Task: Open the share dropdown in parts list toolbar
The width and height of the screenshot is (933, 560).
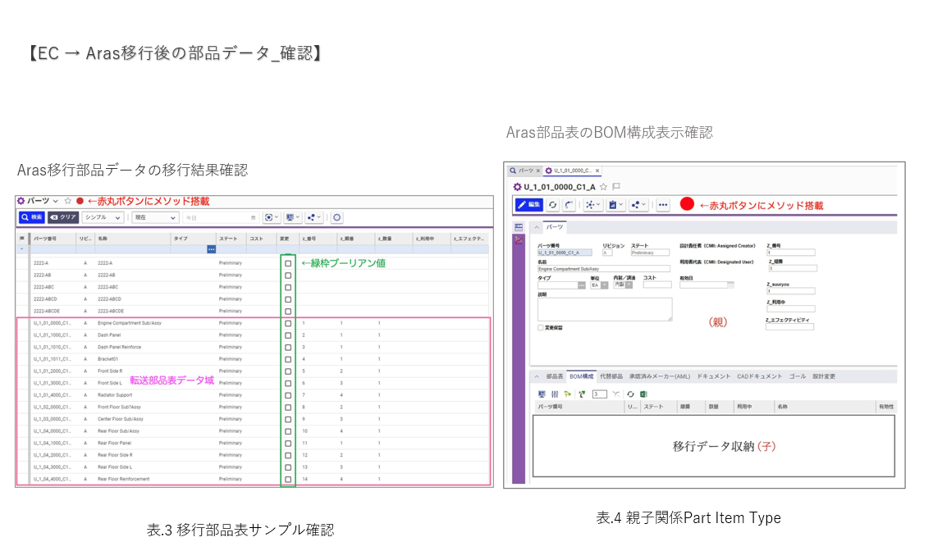Action: point(313,217)
